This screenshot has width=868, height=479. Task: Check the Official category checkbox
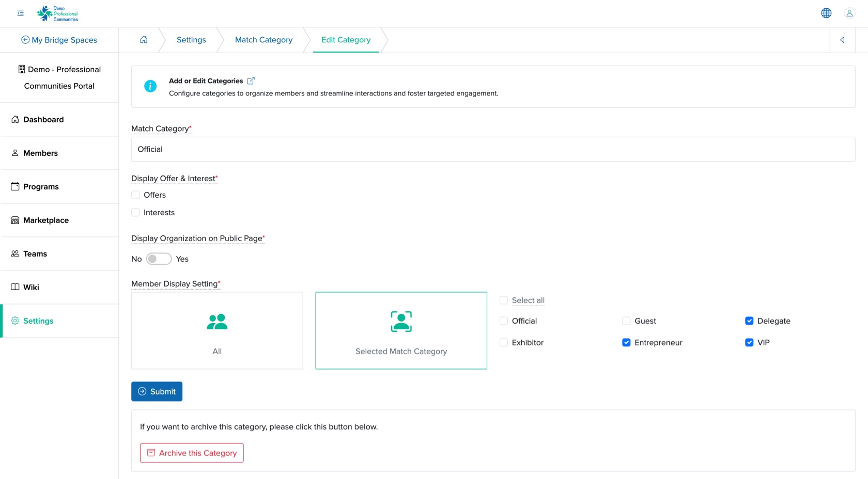[x=504, y=321]
